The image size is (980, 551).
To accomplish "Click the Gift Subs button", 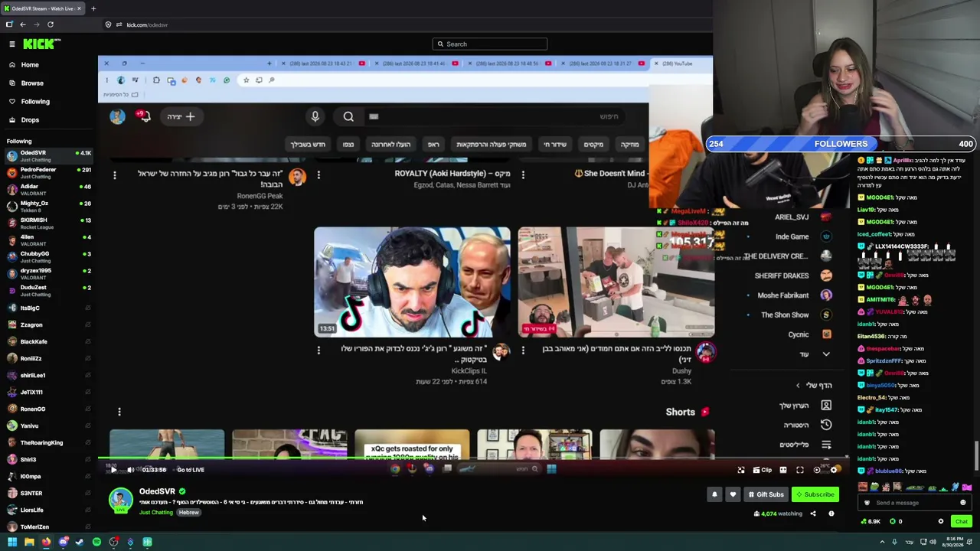I will [x=766, y=494].
